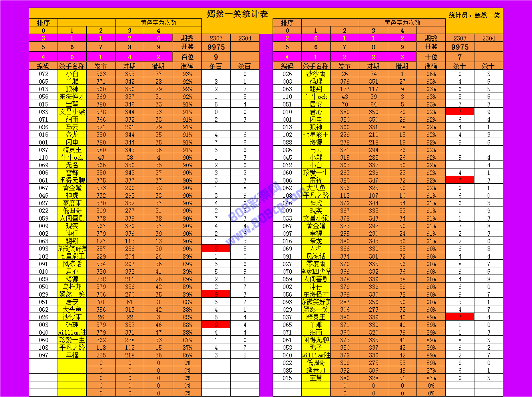Click the 绣春刀 name cell
The height and width of the screenshot is (397, 532).
[x=316, y=370]
